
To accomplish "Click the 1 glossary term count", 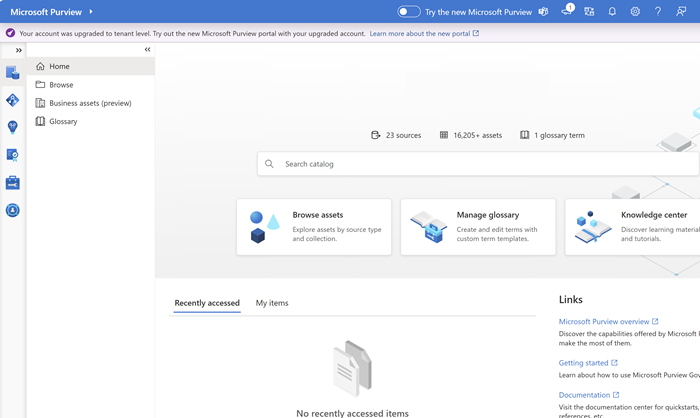I will pos(559,135).
